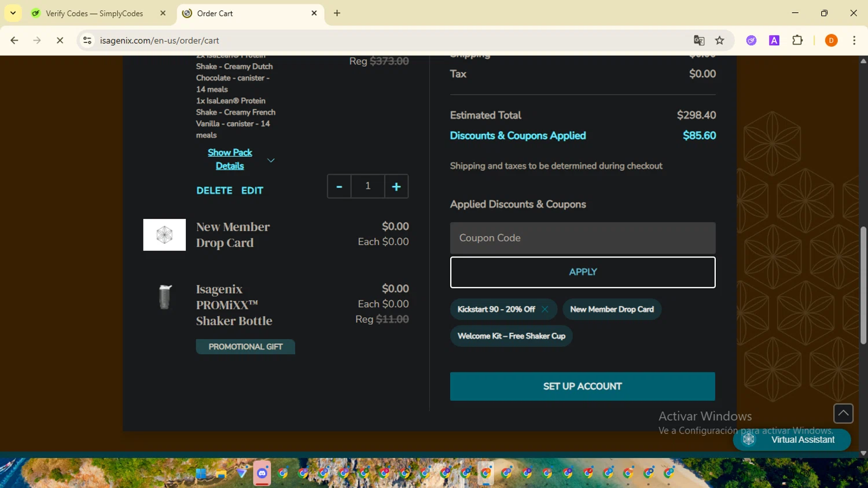The height and width of the screenshot is (488, 868).
Task: Open the Chrome profile 'D' avatar
Action: (831, 41)
